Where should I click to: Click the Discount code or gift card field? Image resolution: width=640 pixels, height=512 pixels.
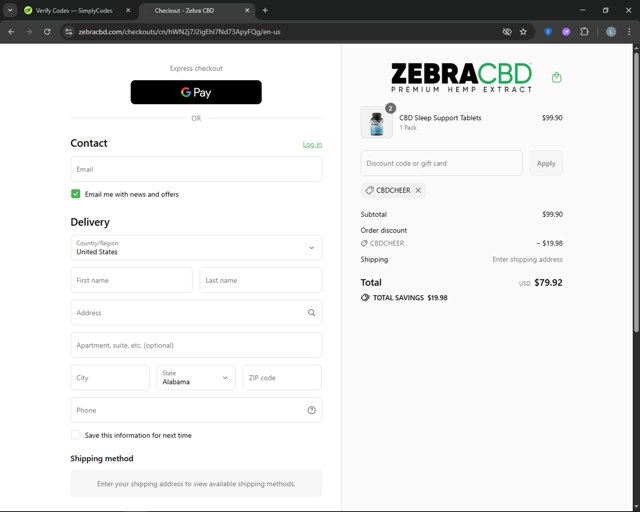441,163
